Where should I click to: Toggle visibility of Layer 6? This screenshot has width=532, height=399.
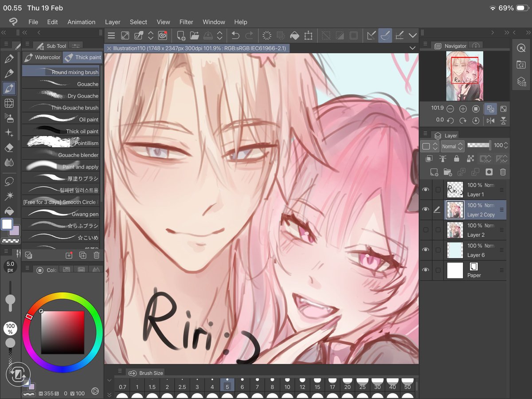tap(426, 249)
